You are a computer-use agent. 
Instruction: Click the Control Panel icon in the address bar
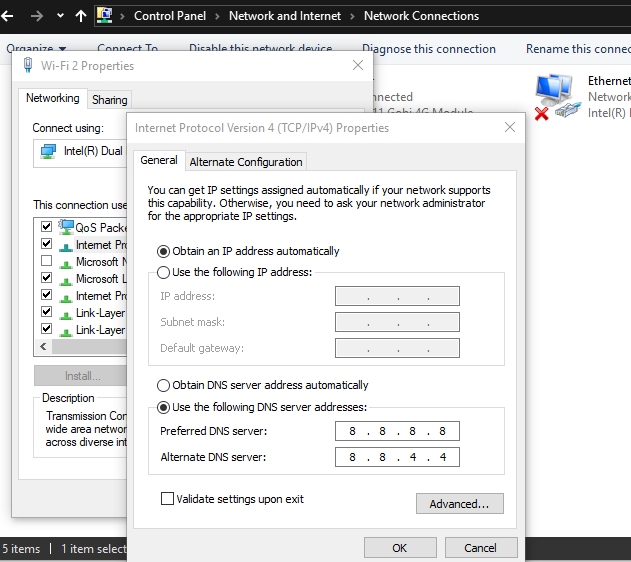coord(105,16)
